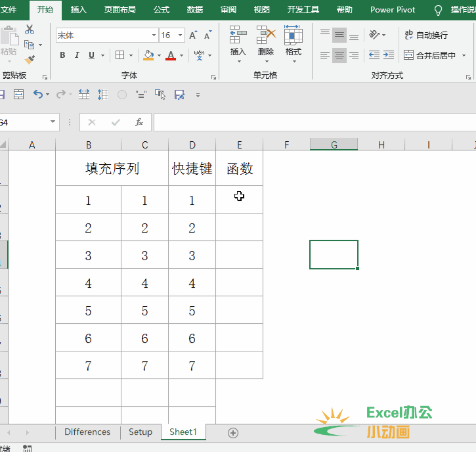Toggle italic formatting

pos(77,55)
